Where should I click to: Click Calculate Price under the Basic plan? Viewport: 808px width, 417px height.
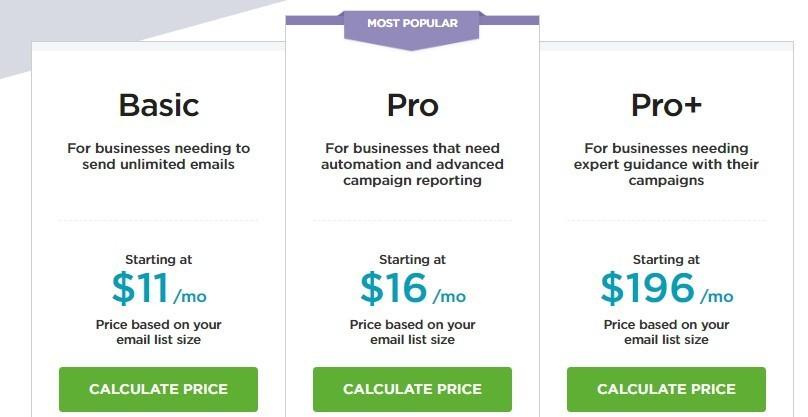click(x=158, y=389)
